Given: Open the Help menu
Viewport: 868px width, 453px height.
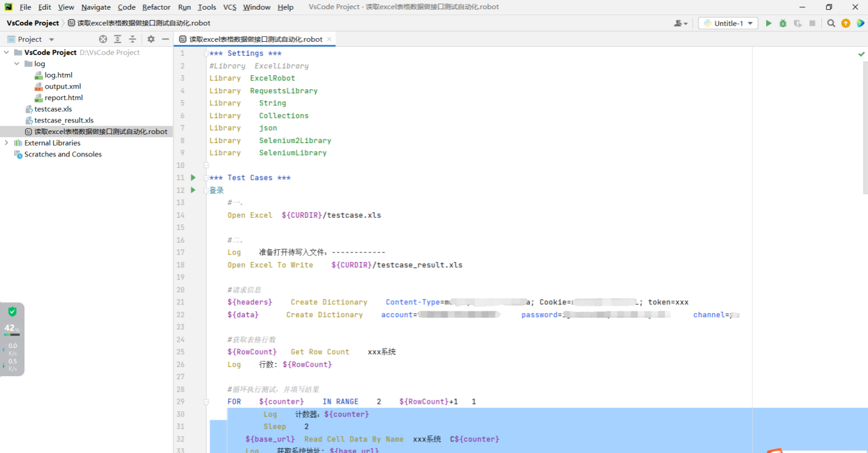Looking at the screenshot, I should [x=285, y=7].
